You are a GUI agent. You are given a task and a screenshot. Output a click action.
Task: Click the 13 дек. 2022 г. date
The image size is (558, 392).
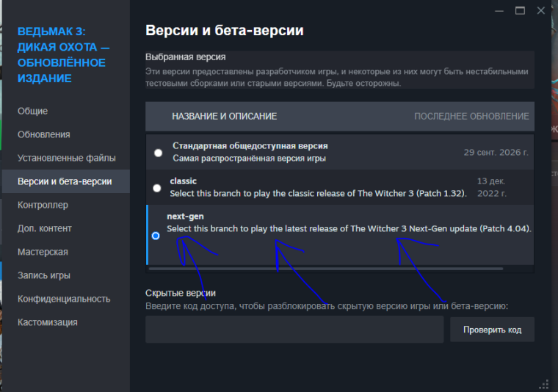pos(491,187)
